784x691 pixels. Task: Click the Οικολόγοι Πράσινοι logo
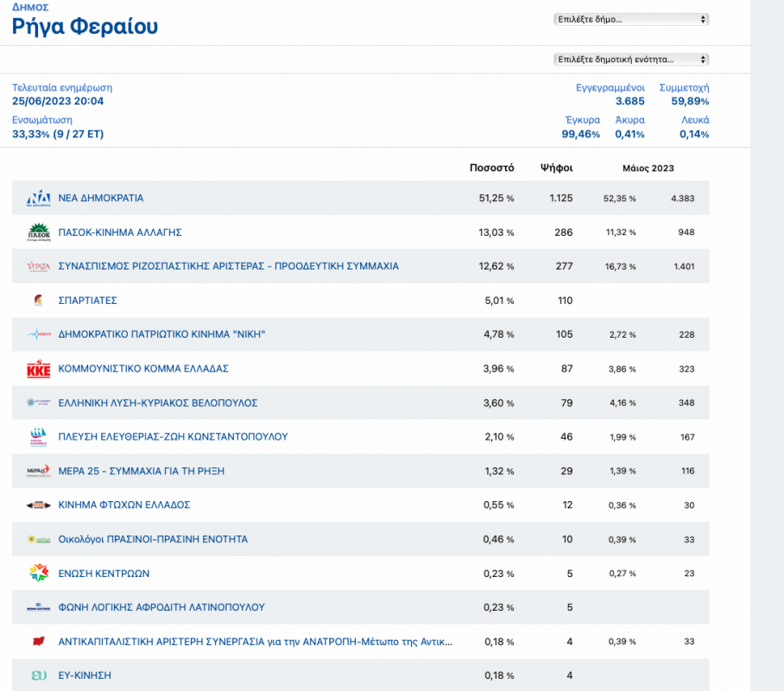39,539
